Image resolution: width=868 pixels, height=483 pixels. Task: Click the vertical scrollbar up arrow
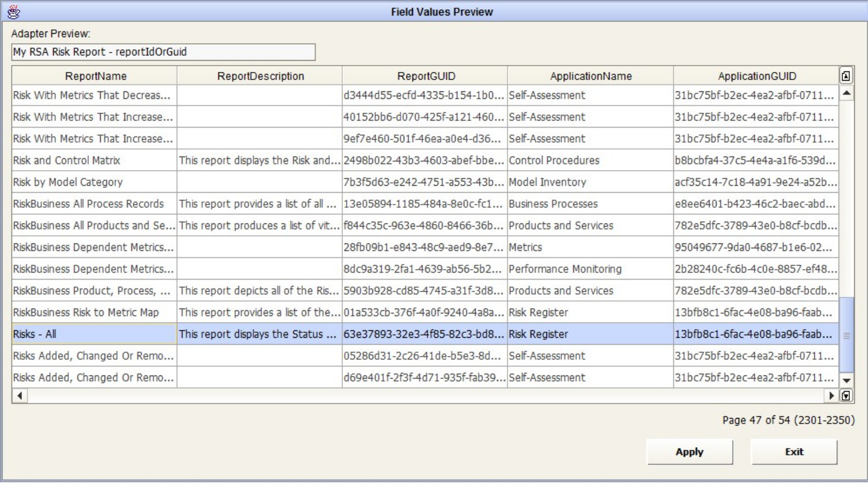pyautogui.click(x=845, y=93)
